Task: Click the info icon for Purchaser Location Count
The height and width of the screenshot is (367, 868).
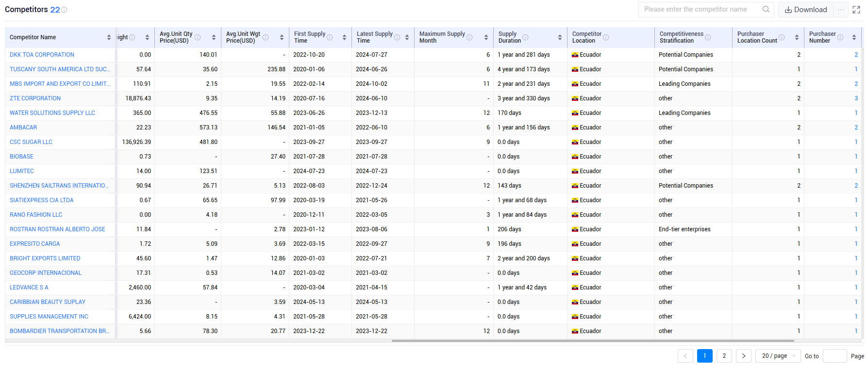Action: click(x=782, y=37)
